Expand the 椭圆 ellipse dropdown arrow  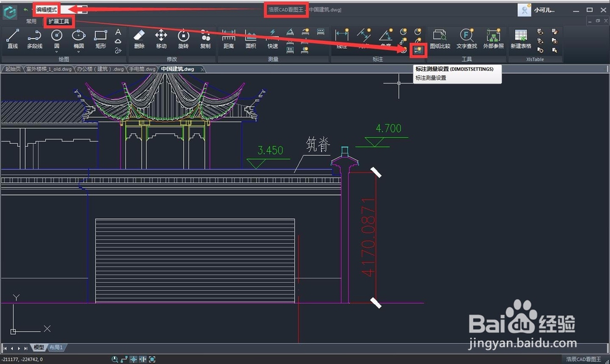pyautogui.click(x=79, y=52)
